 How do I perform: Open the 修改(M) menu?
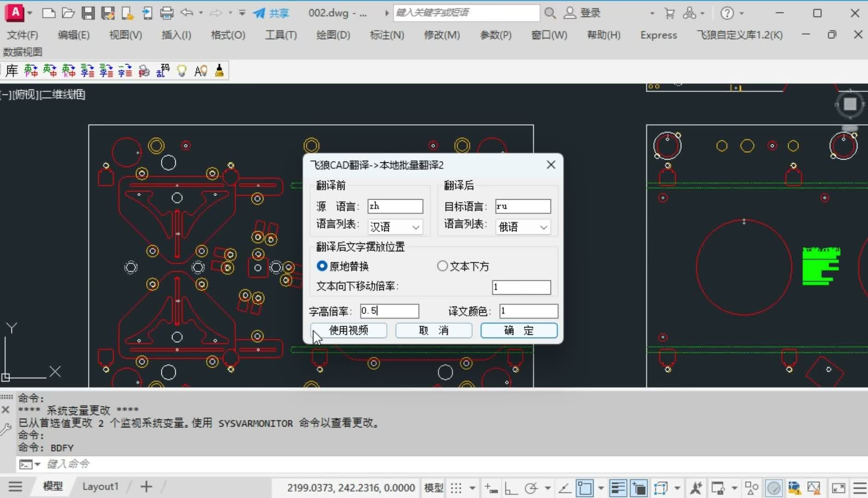coord(442,35)
